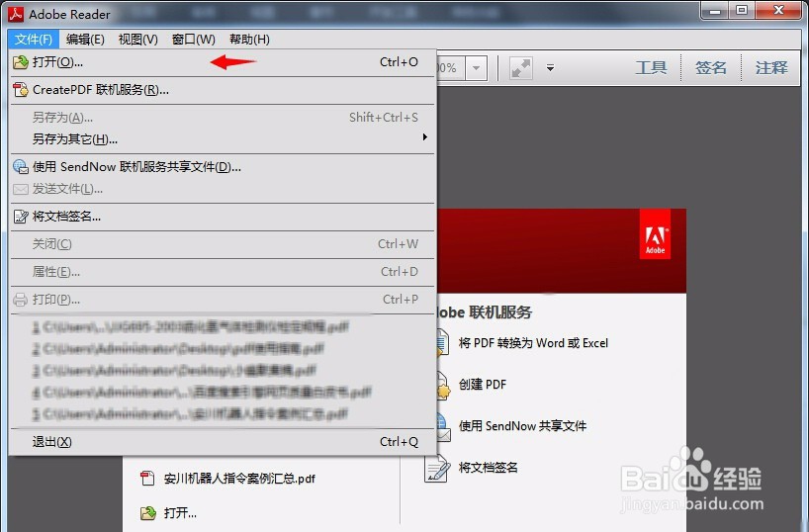Click the 另存为(A)... menu entry
This screenshot has width=809, height=532.
pyautogui.click(x=223, y=118)
